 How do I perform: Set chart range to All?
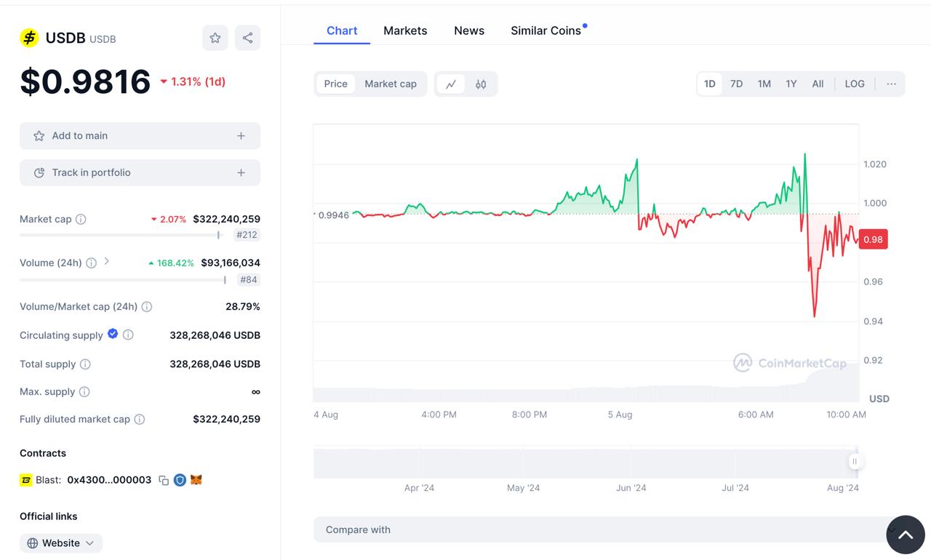point(818,84)
